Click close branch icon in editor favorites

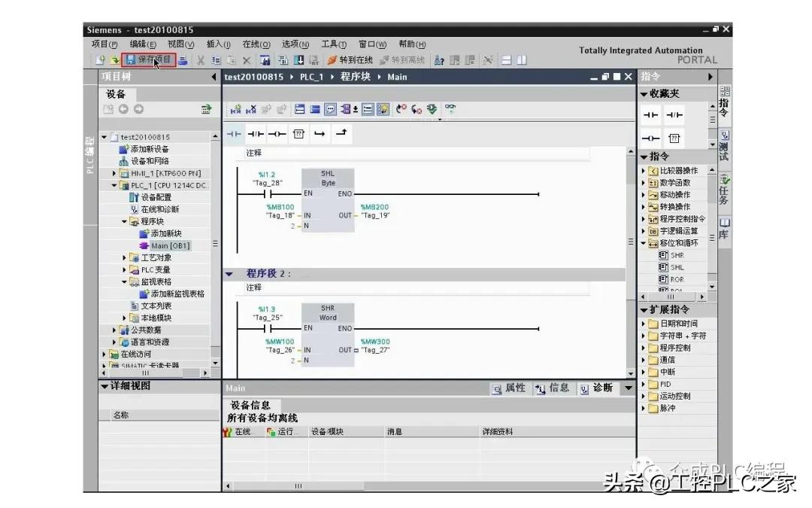click(341, 133)
